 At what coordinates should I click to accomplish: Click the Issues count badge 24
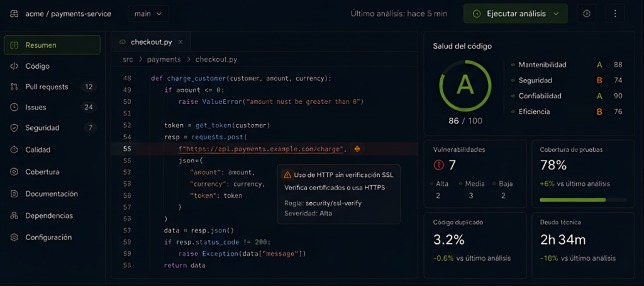[88, 107]
